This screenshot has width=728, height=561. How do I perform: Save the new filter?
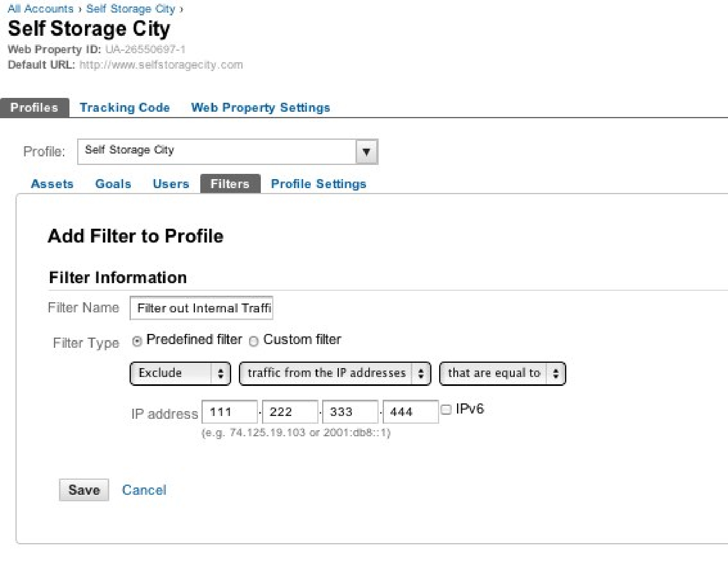(x=84, y=490)
